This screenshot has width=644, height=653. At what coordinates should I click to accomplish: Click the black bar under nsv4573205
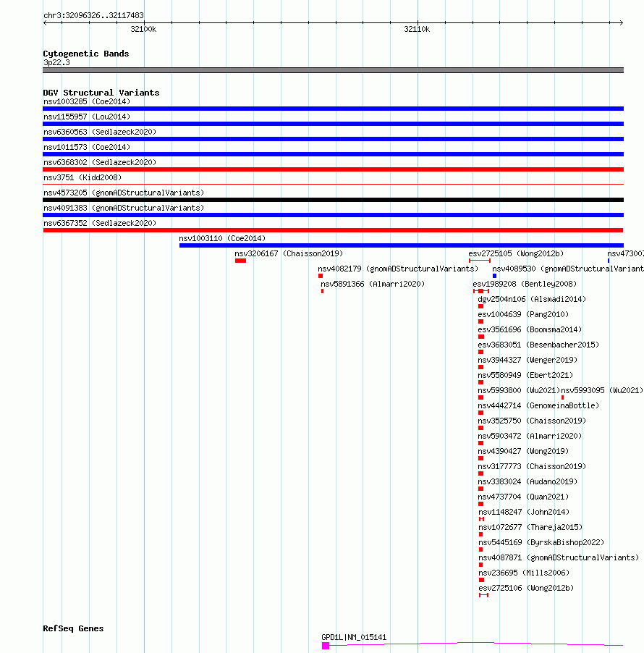(333, 200)
